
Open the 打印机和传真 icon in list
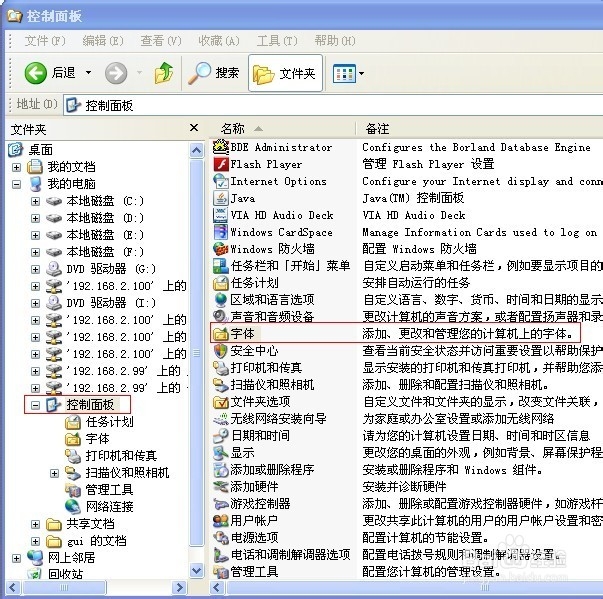[x=221, y=368]
